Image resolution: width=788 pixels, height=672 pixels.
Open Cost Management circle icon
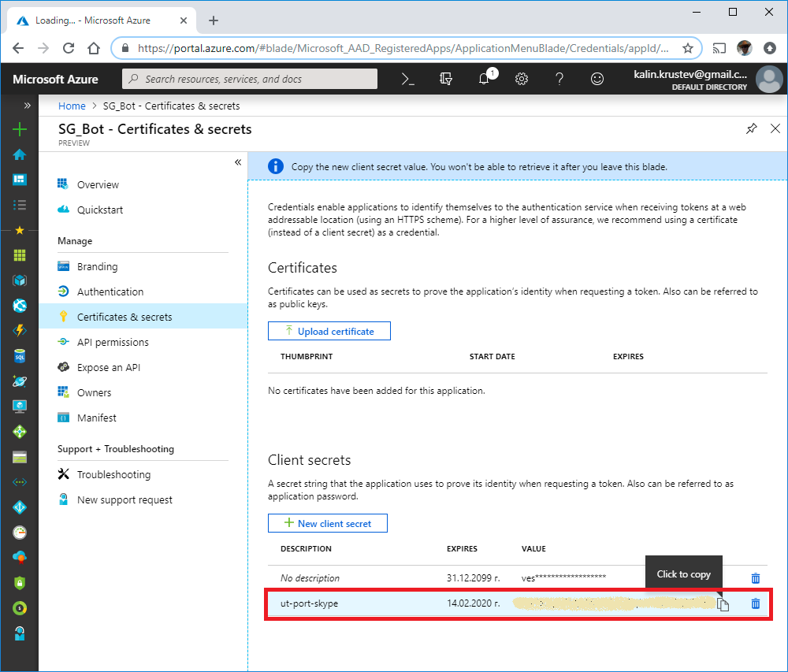[20, 608]
